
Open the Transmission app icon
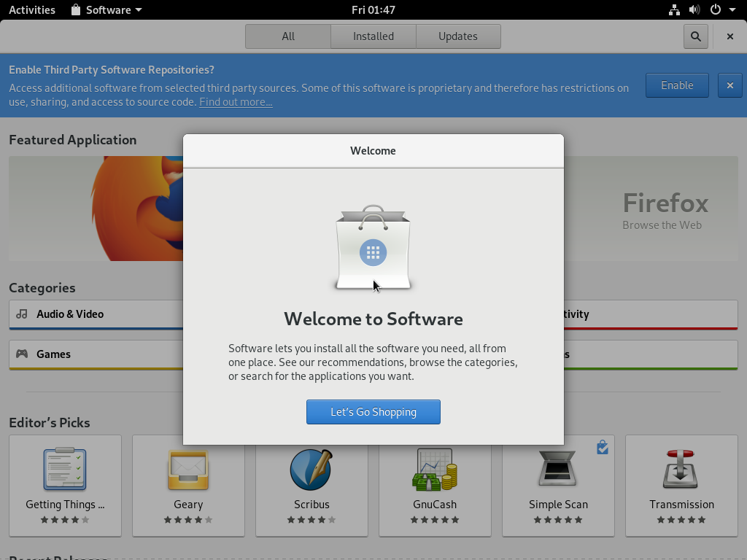pyautogui.click(x=681, y=469)
